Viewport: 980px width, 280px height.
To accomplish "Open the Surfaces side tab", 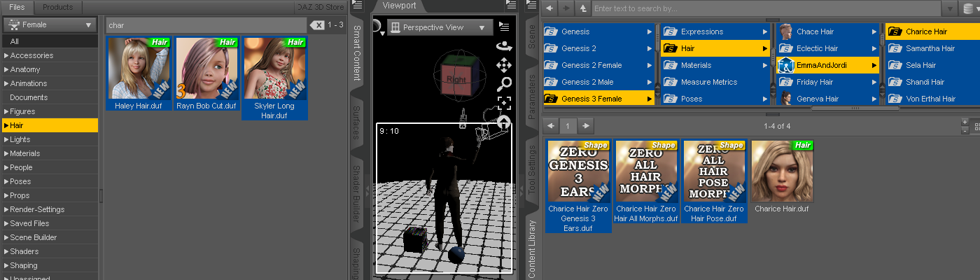I will pos(356,122).
